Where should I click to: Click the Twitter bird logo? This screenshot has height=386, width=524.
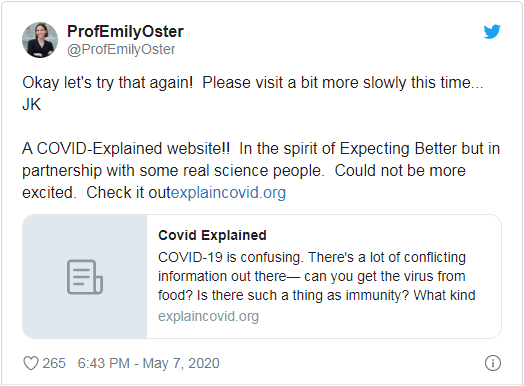492,32
